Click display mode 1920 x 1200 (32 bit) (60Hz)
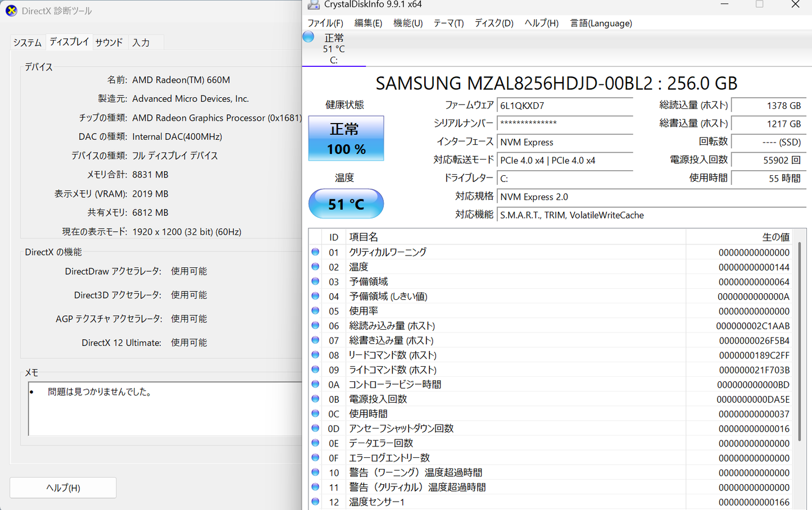The image size is (812, 510). 187,231
